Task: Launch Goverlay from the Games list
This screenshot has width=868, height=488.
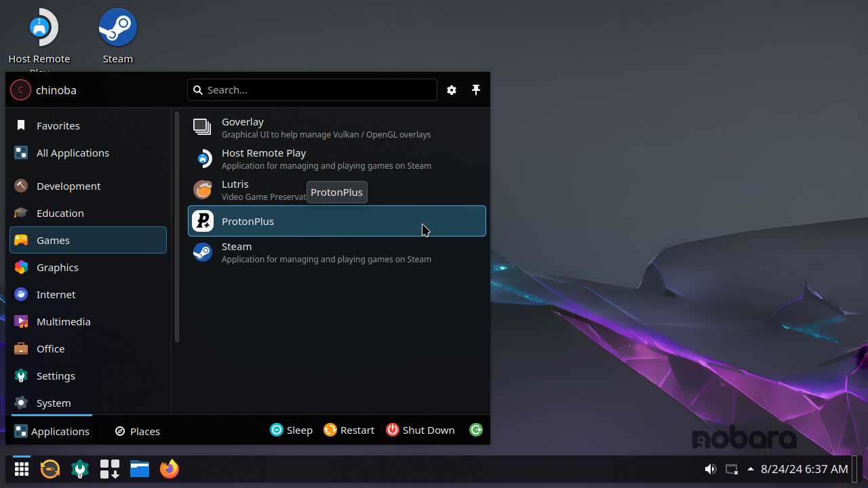Action: click(337, 127)
